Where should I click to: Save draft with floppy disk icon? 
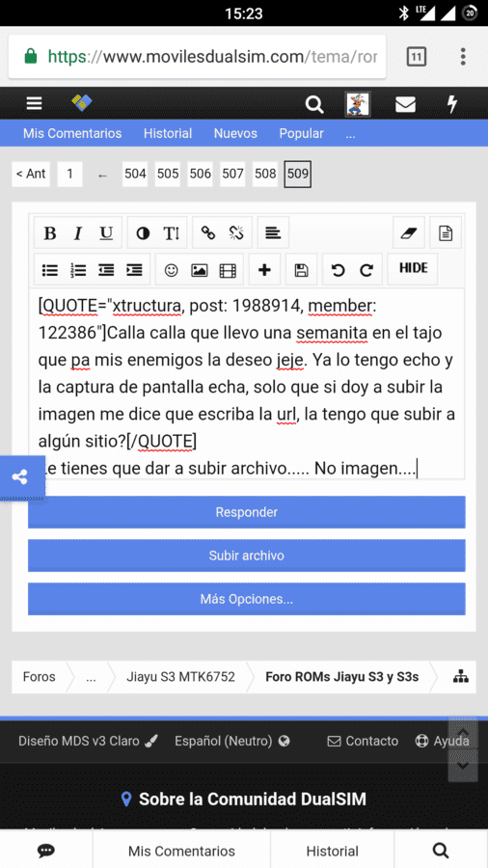pyautogui.click(x=301, y=270)
